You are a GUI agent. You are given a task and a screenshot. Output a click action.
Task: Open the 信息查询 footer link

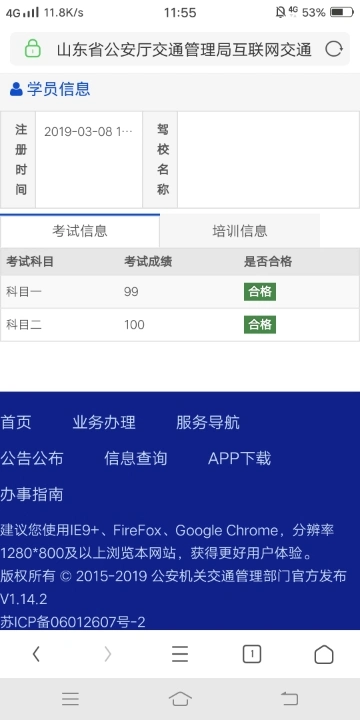(x=136, y=458)
